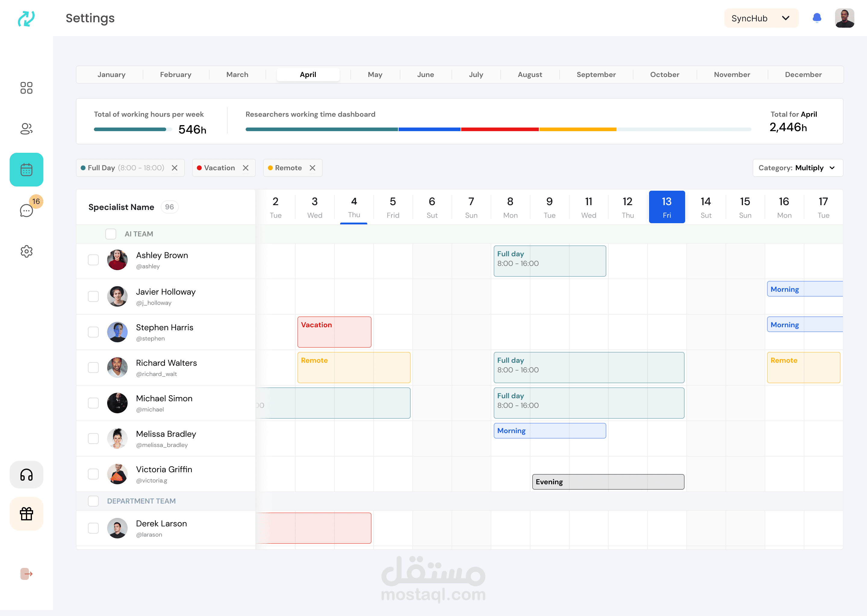Open the dashboard grid icon in sidebar
Viewport: 867px width, 616px height.
[26, 88]
